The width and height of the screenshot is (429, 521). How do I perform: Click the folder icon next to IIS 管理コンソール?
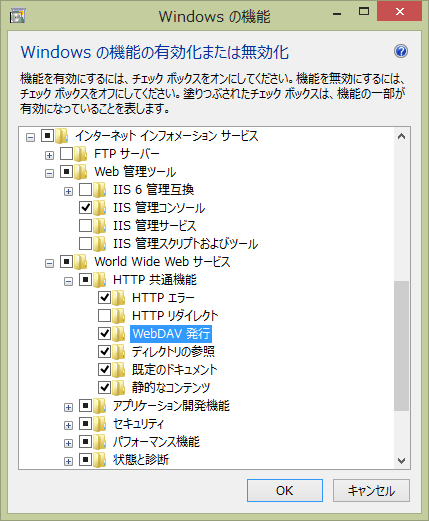click(100, 208)
